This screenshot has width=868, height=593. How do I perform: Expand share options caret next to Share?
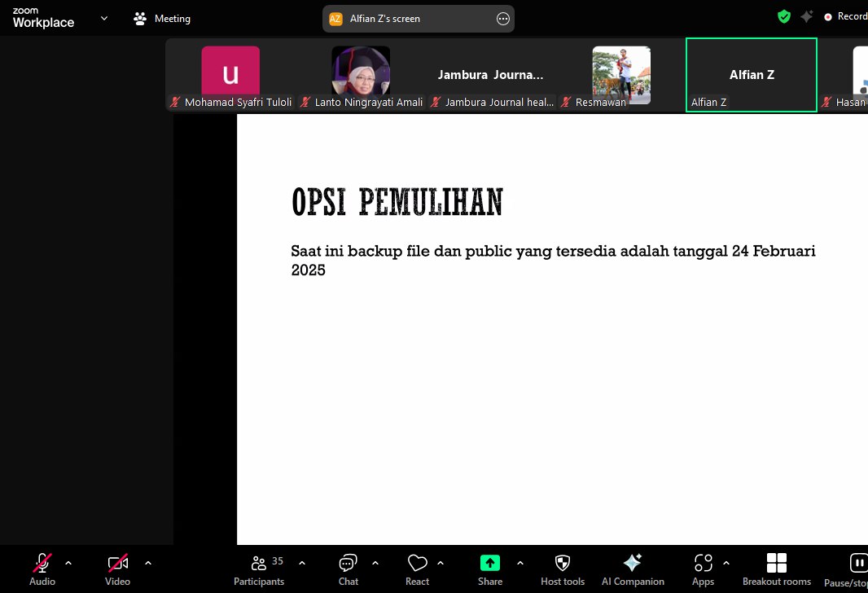click(x=519, y=563)
